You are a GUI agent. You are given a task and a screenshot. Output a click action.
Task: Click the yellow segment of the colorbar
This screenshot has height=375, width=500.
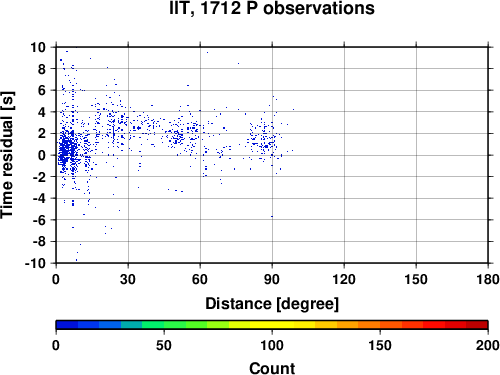272,325
